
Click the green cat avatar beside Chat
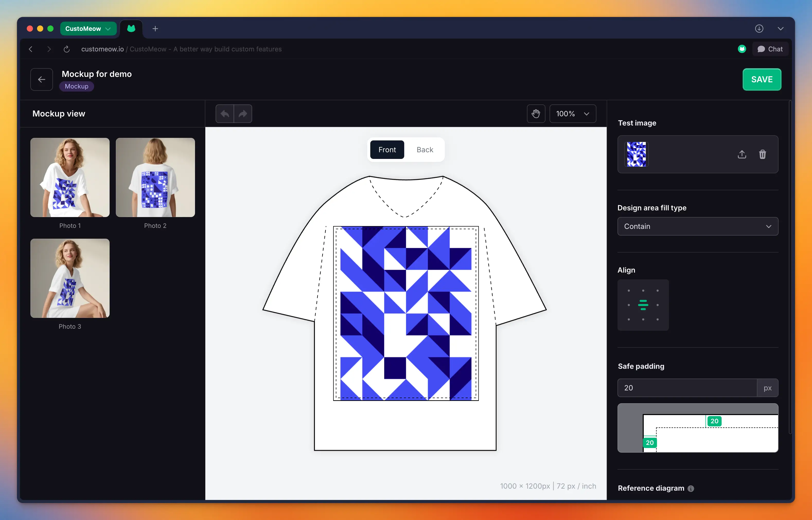tap(742, 49)
